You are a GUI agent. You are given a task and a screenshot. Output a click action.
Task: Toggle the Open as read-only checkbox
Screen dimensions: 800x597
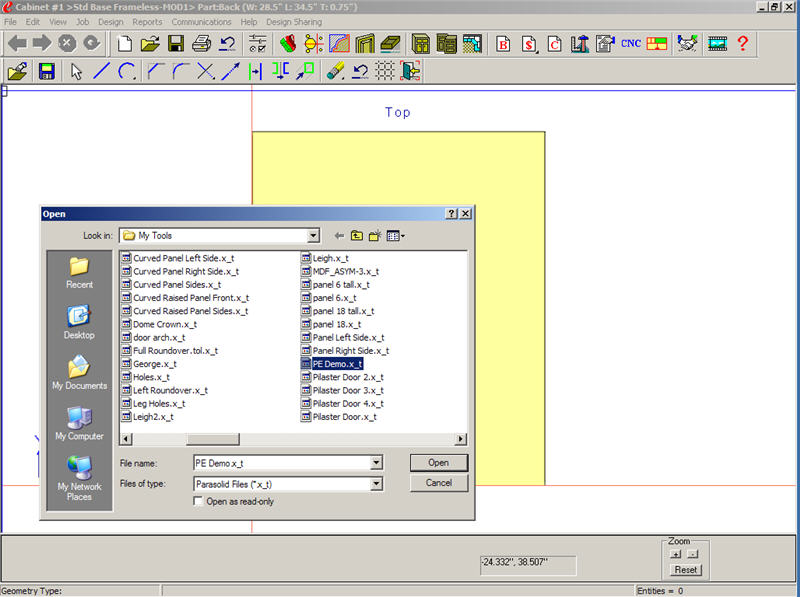tap(198, 502)
